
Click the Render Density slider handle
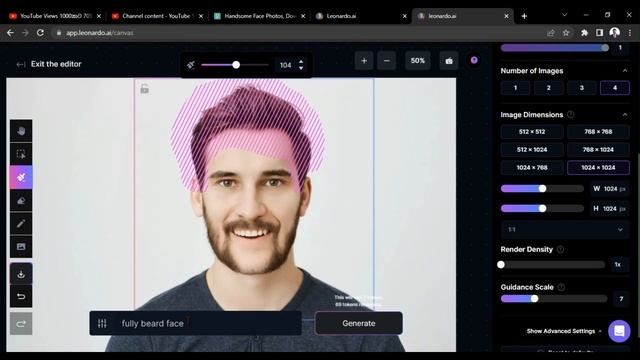501,264
